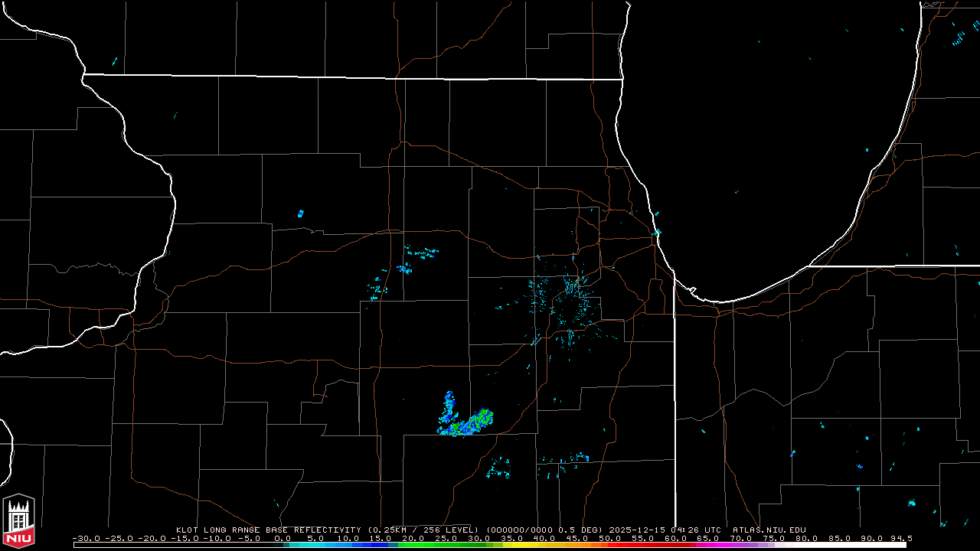Viewport: 980px width, 551px height.
Task: Click the '20.0' scale label
Action: (x=413, y=538)
